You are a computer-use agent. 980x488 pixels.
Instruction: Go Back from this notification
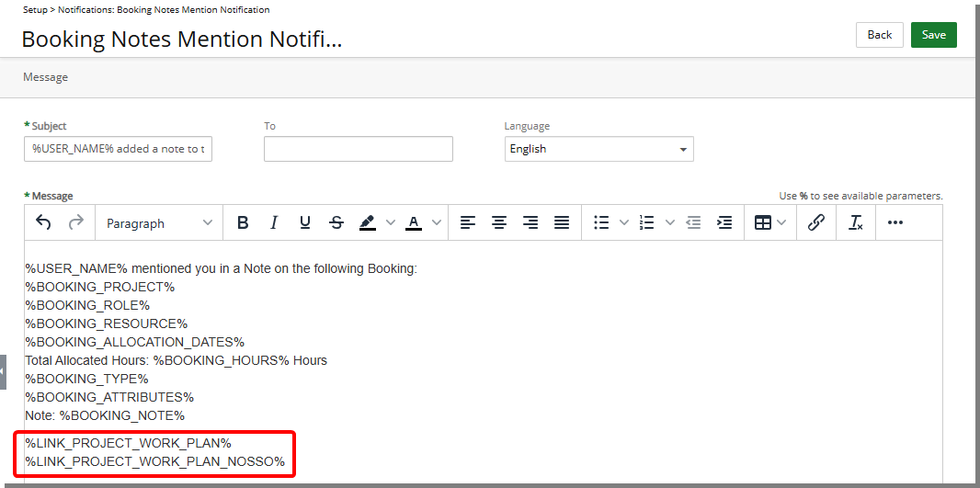pos(880,35)
